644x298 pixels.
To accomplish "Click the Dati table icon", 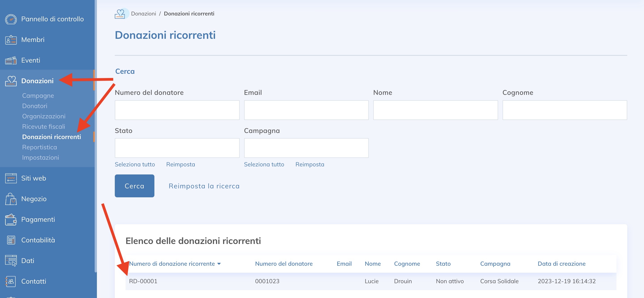I will [11, 261].
